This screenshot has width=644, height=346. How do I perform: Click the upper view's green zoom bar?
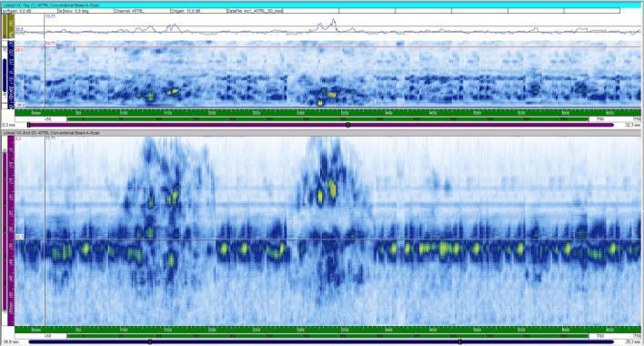click(327, 119)
